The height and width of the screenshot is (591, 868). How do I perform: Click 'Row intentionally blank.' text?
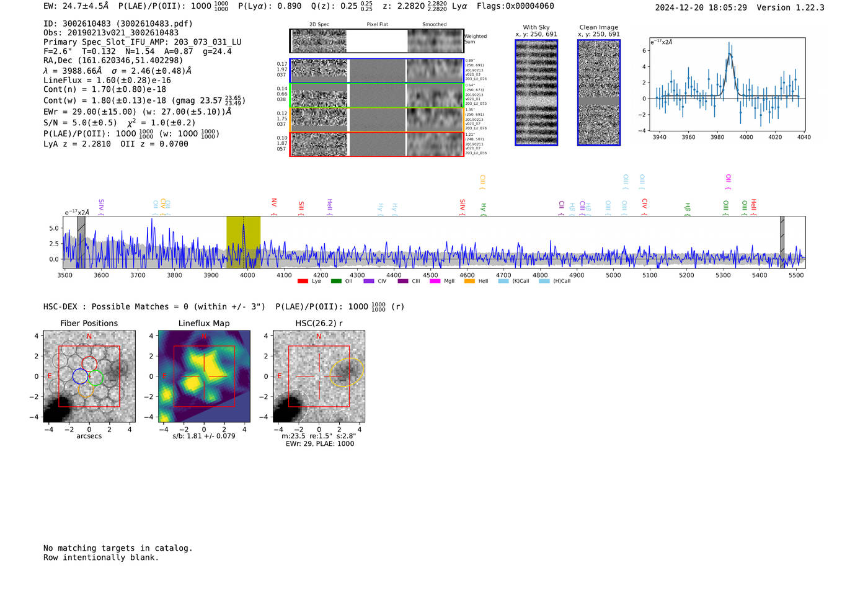click(x=101, y=558)
